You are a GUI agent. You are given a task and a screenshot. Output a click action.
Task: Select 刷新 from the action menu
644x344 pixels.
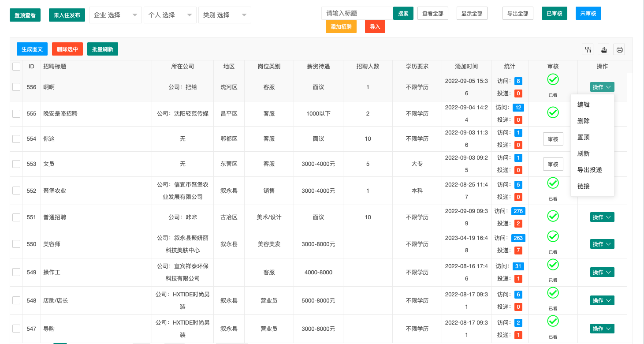pos(592,153)
